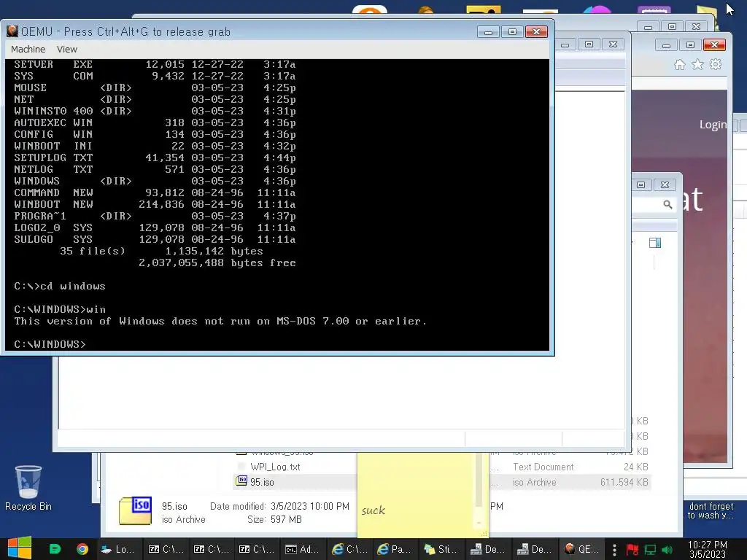Click the C:\WINDOWS> prompt line in QEMU
The width and height of the screenshot is (747, 560).
point(50,344)
